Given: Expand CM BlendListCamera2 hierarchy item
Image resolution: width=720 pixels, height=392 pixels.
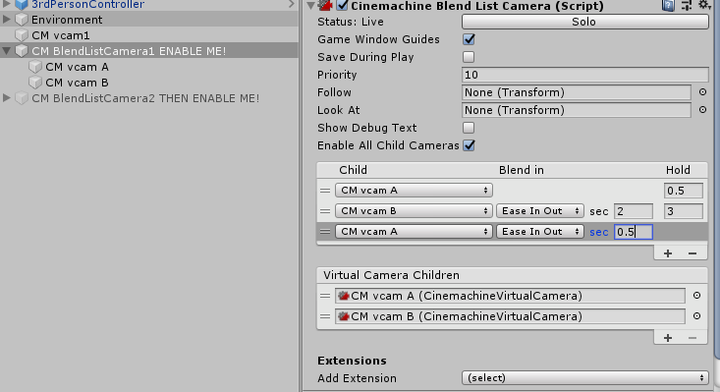Looking at the screenshot, I should (x=6, y=98).
